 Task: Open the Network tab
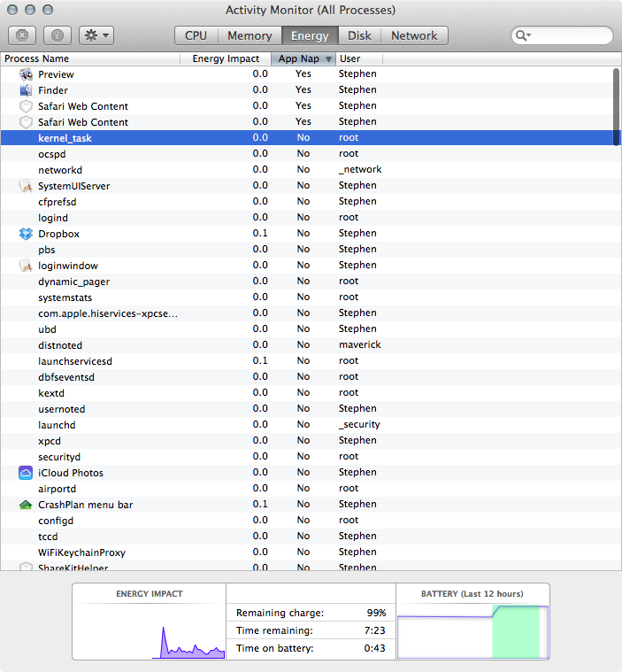[414, 35]
